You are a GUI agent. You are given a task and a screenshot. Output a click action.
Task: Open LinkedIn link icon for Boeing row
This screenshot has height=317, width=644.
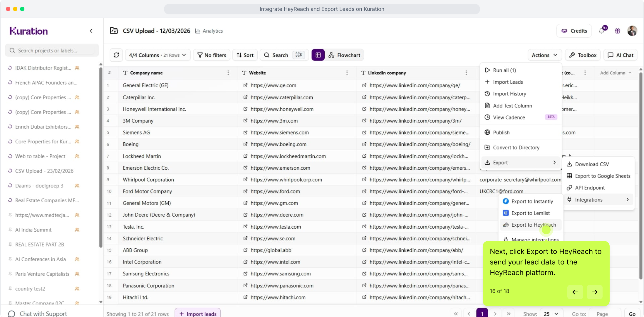(364, 144)
